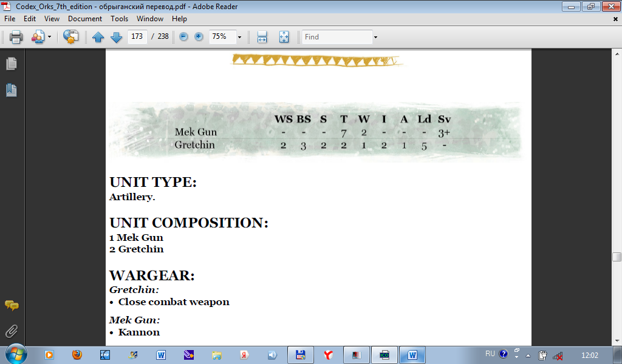Viewport: 622px width, 364px height.
Task: Click the '1 Mek Gun' composition line
Action: [137, 238]
